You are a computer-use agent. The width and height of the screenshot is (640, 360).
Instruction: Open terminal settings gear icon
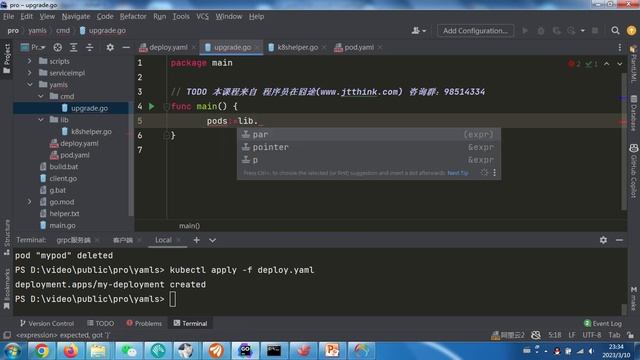click(x=603, y=240)
